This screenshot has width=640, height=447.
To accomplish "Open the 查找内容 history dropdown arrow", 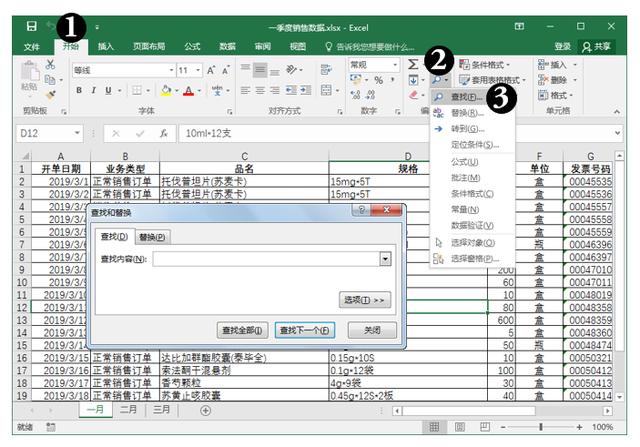I will (x=385, y=259).
